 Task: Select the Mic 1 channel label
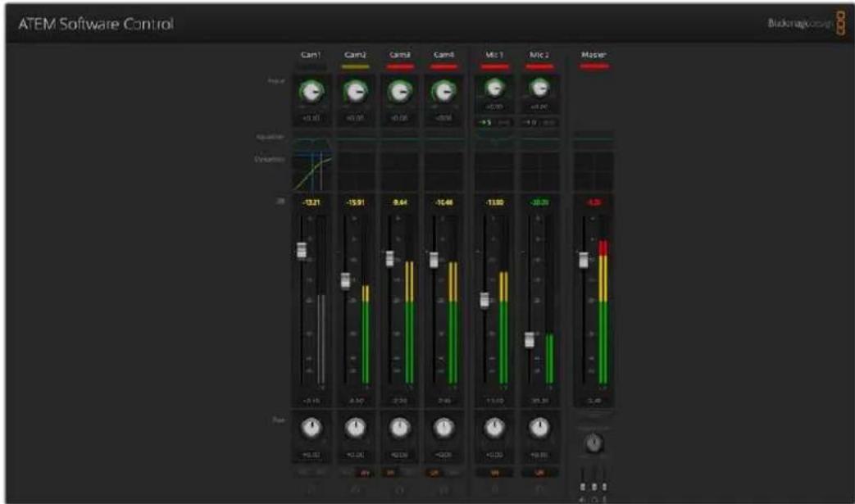(x=494, y=55)
